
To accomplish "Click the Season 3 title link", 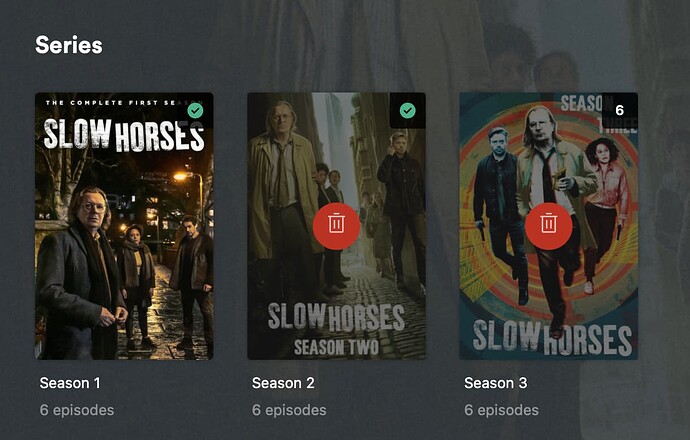I will [495, 383].
